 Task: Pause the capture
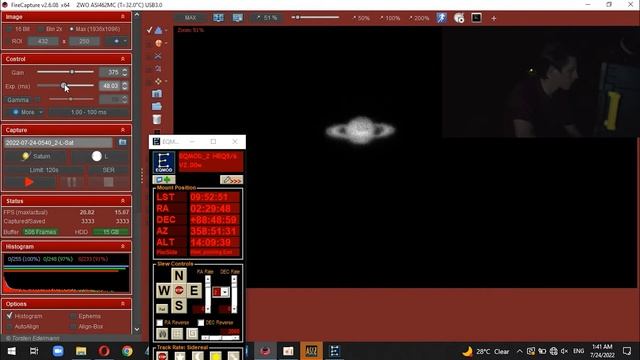[x=72, y=182]
